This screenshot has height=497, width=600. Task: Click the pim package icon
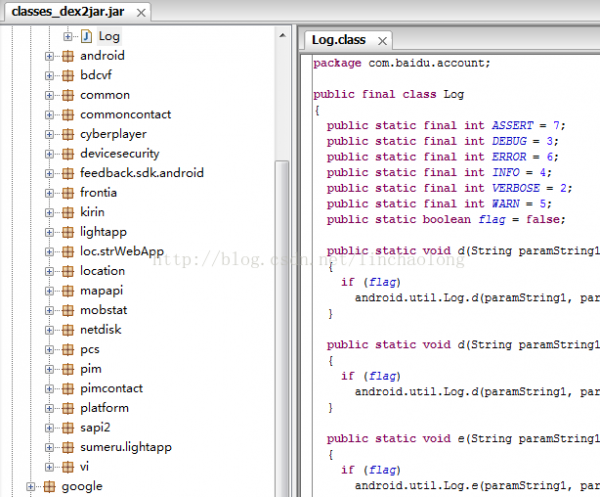(x=68, y=369)
